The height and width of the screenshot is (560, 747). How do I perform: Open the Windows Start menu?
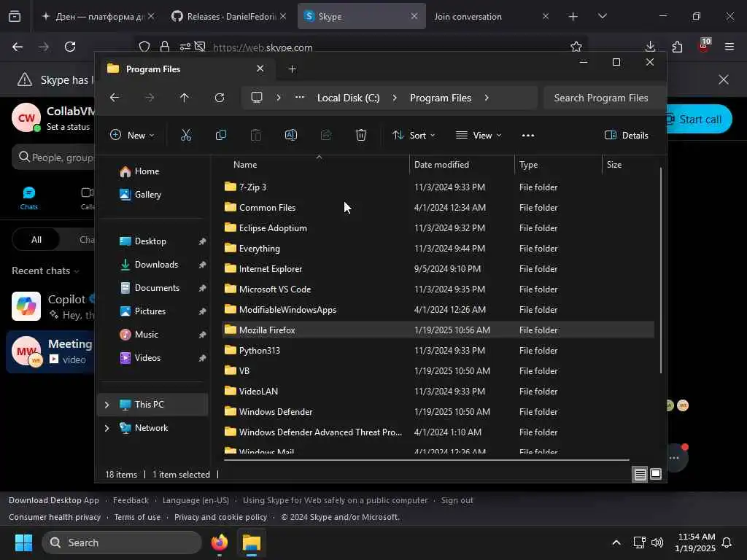click(x=23, y=542)
